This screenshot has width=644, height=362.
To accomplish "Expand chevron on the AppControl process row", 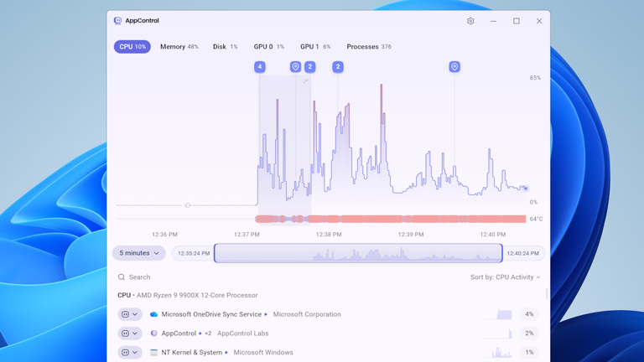I will [x=135, y=334].
